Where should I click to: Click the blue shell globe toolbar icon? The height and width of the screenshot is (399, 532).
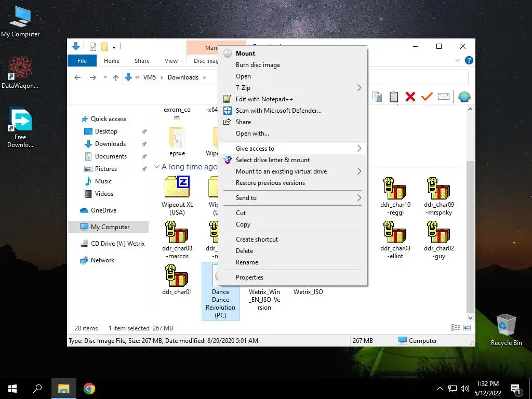tap(464, 97)
